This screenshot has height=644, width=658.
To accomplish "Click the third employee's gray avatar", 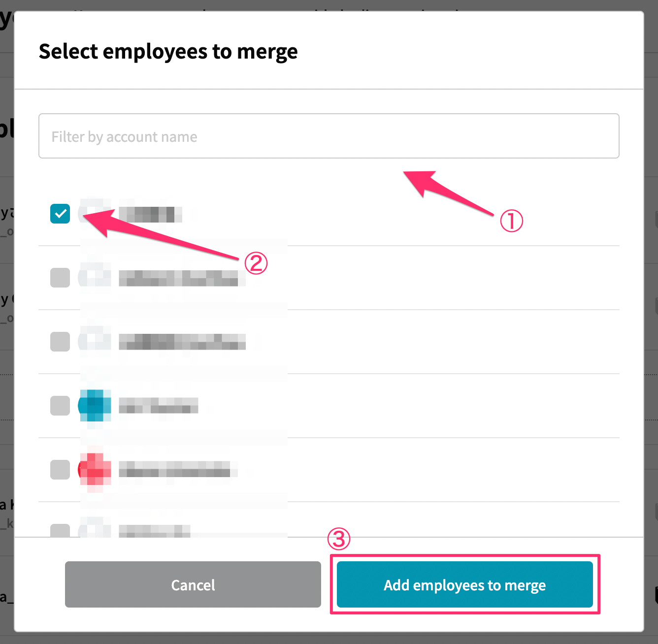I will pyautogui.click(x=95, y=342).
